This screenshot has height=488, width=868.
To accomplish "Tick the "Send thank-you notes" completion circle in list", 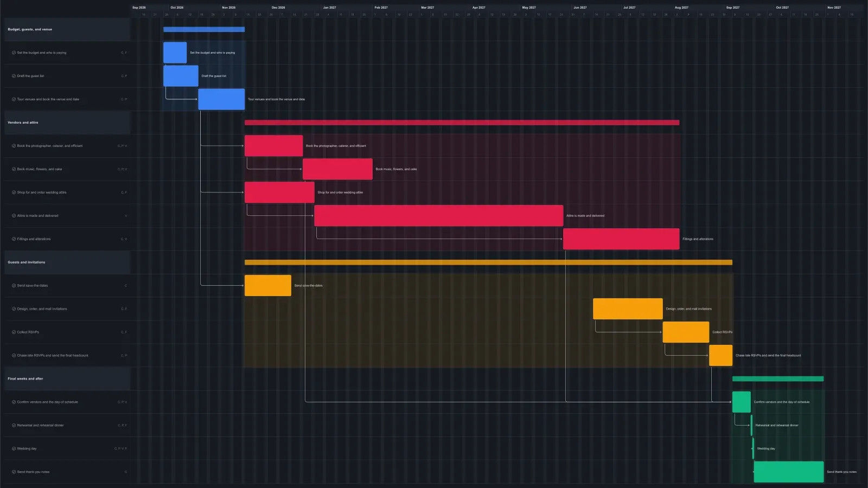I will tap(14, 472).
